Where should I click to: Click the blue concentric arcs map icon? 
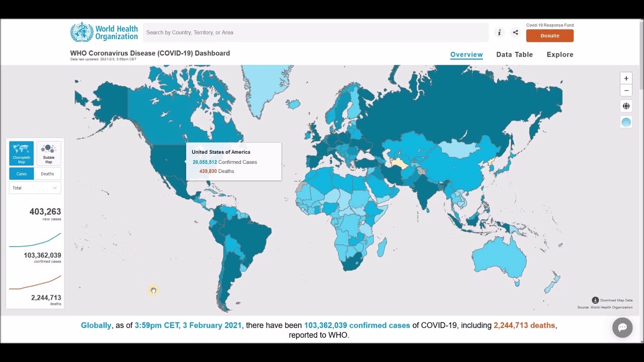(x=626, y=122)
